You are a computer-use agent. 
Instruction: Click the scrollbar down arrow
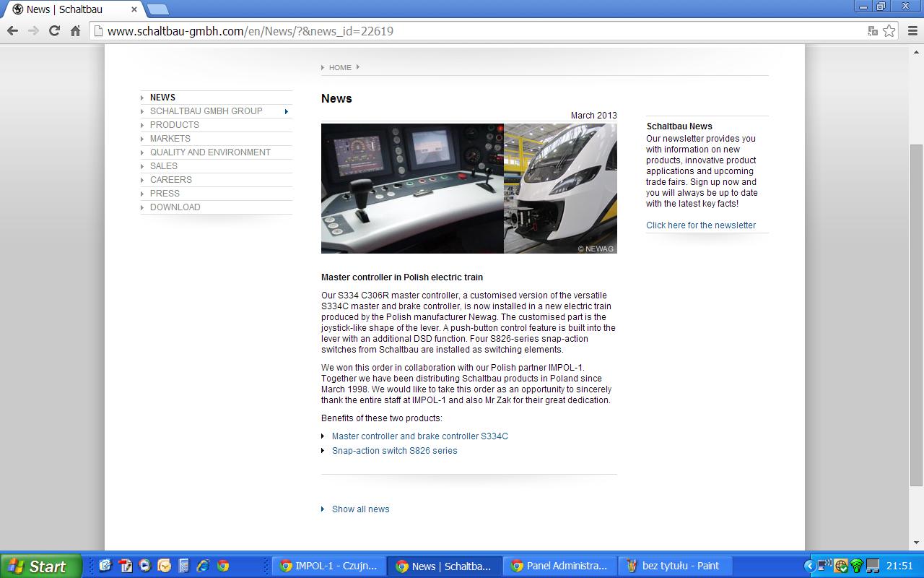[917, 543]
